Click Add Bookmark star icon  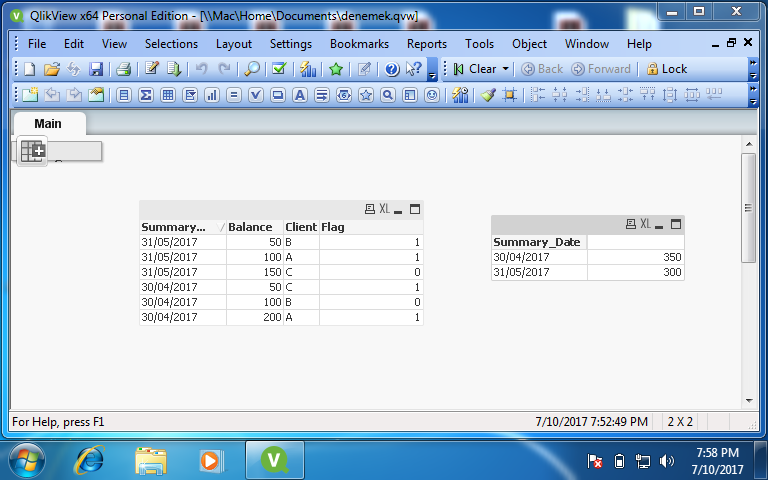coord(336,69)
